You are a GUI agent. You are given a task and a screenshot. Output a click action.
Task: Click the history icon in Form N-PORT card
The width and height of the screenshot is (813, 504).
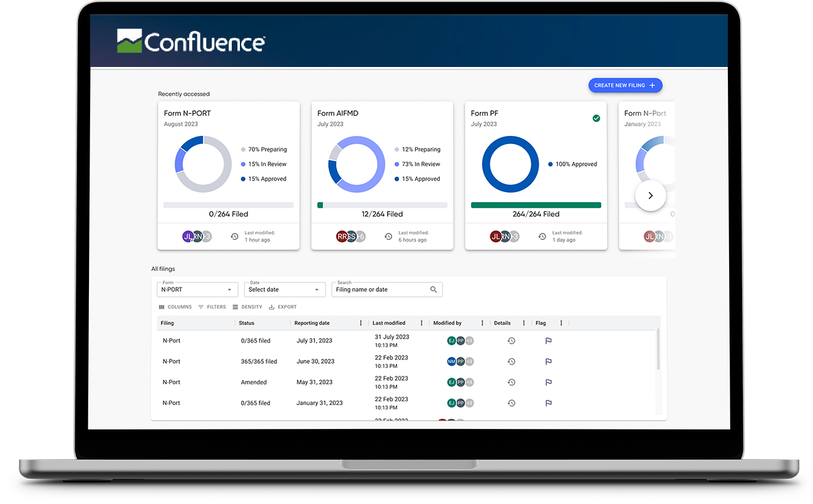234,237
